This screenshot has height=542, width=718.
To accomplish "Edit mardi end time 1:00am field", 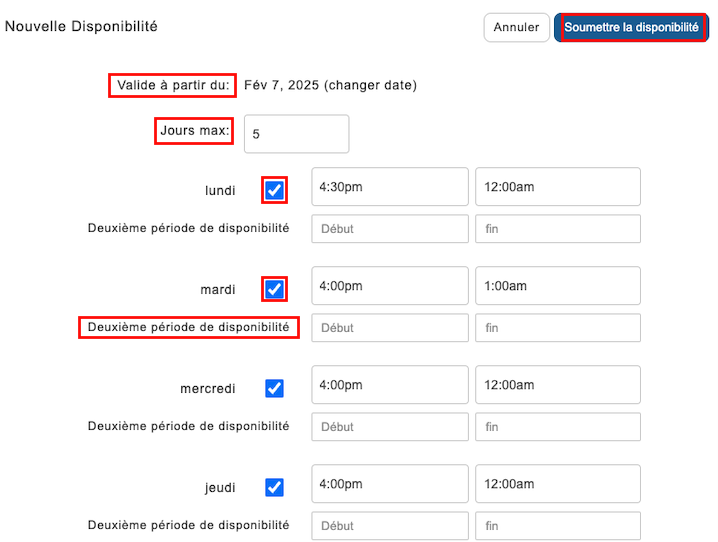I will coord(557,286).
